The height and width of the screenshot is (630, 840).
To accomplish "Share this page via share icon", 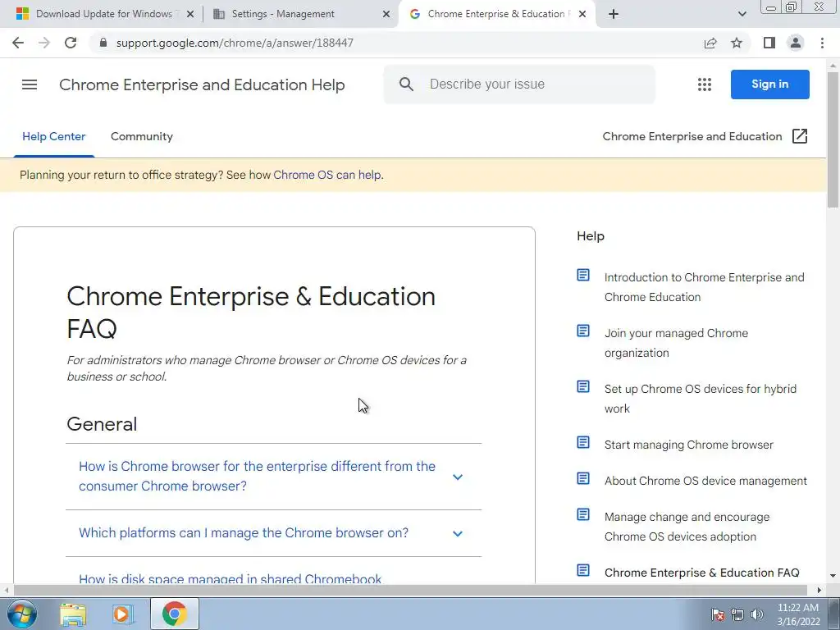I will click(x=710, y=43).
